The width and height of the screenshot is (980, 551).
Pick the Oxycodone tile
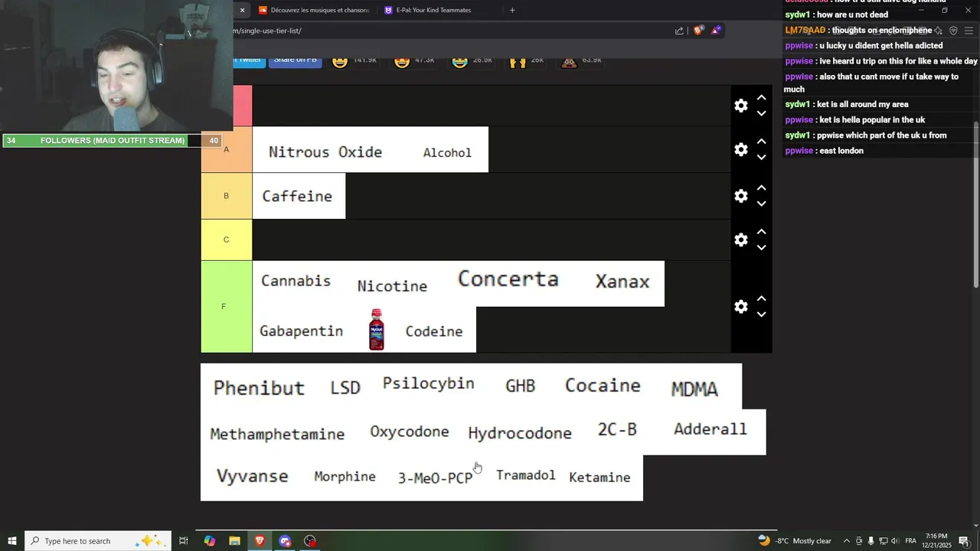point(410,432)
